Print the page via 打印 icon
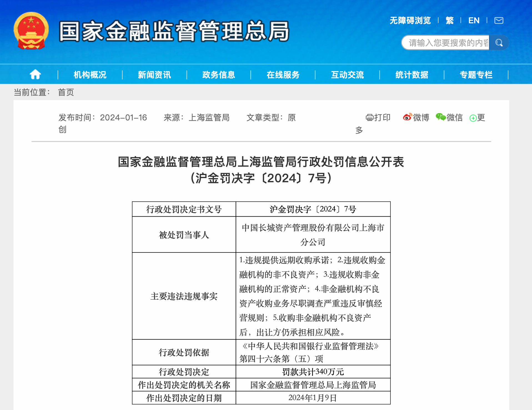 tap(378, 118)
